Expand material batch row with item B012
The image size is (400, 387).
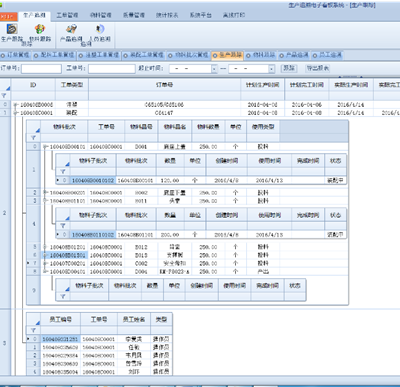[45, 247]
